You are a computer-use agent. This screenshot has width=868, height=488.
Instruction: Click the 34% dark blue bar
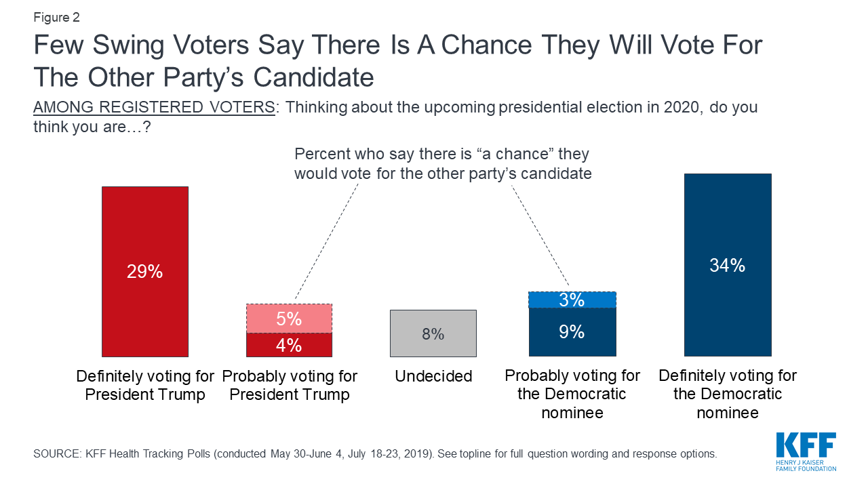[728, 265]
